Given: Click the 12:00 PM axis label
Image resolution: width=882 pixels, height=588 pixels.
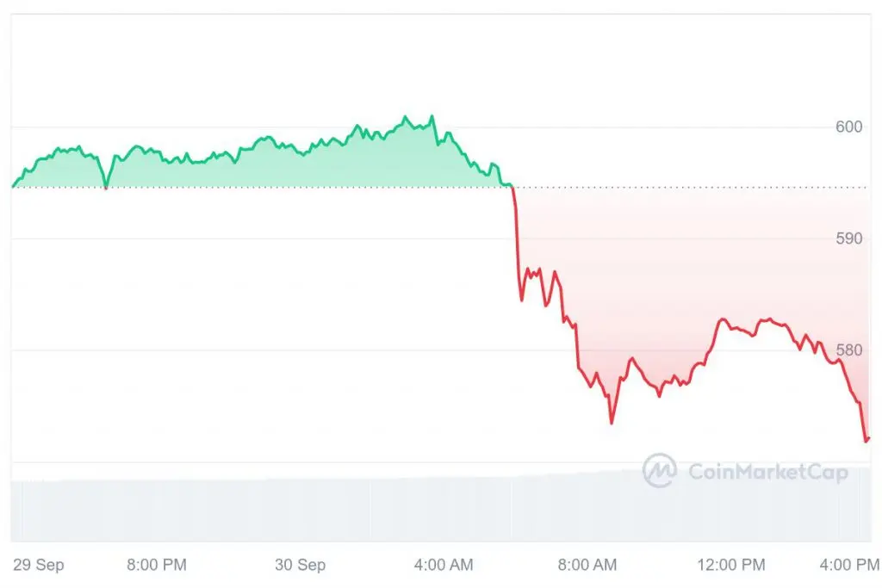Looking at the screenshot, I should [x=731, y=565].
